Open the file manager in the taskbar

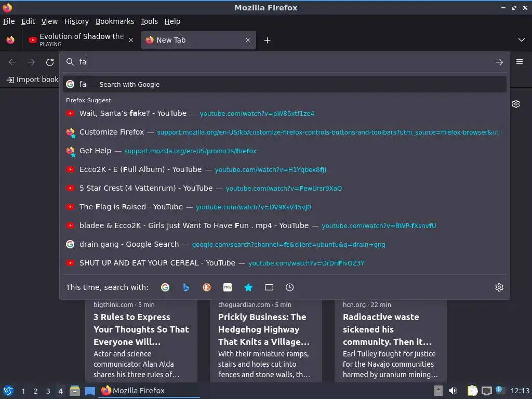(x=75, y=391)
